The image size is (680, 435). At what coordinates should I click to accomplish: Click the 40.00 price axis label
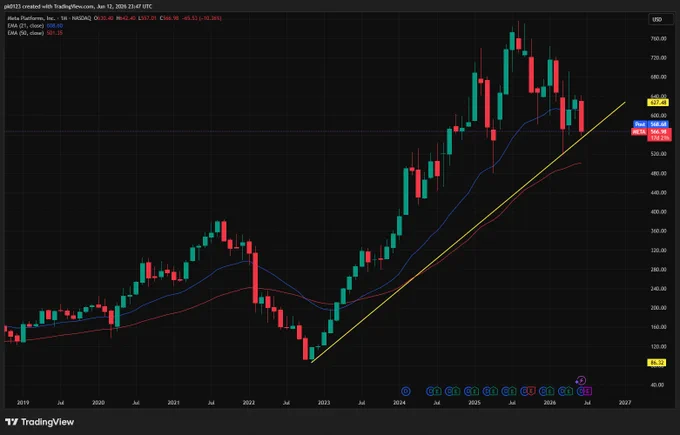[x=658, y=385]
